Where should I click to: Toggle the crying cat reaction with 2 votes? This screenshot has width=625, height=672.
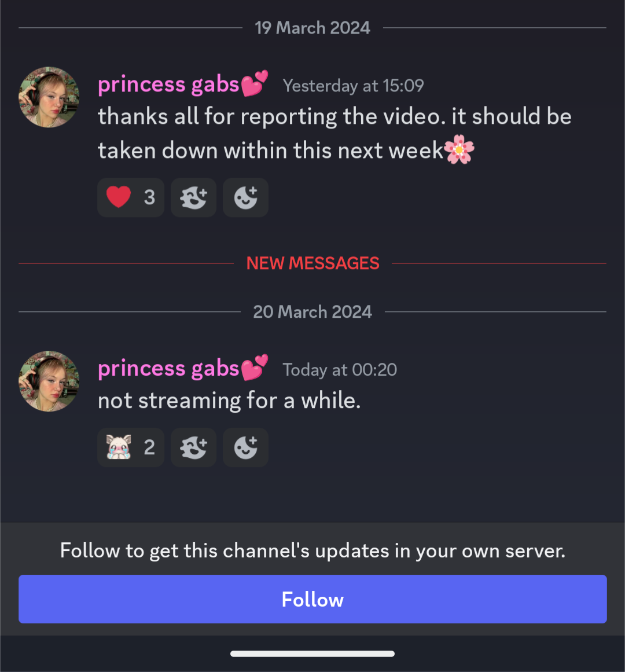coord(131,447)
